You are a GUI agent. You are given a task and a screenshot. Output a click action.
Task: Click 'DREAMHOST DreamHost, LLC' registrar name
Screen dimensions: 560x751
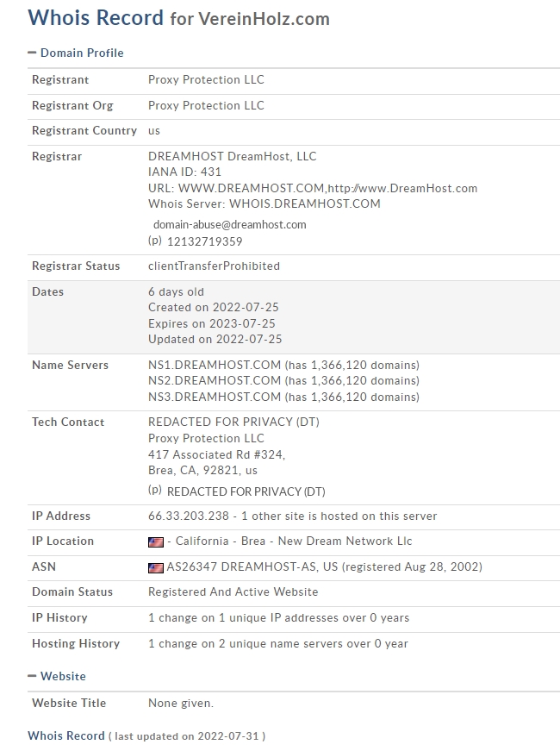pyautogui.click(x=232, y=156)
